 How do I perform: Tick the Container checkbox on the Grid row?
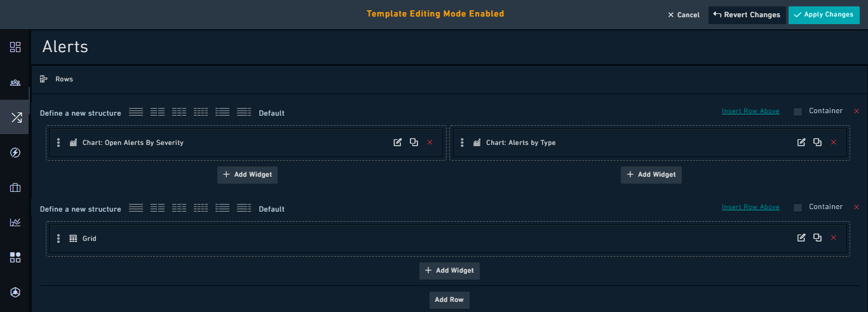[x=798, y=208]
